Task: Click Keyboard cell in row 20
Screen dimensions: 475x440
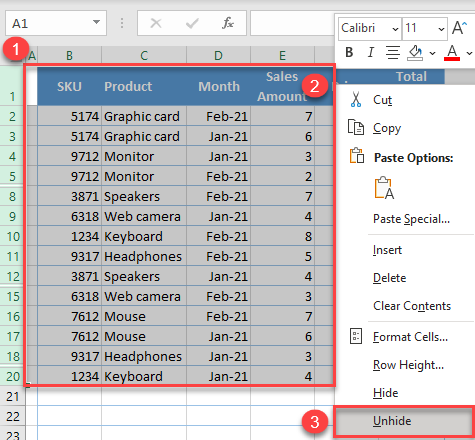Action: pyautogui.click(x=144, y=376)
